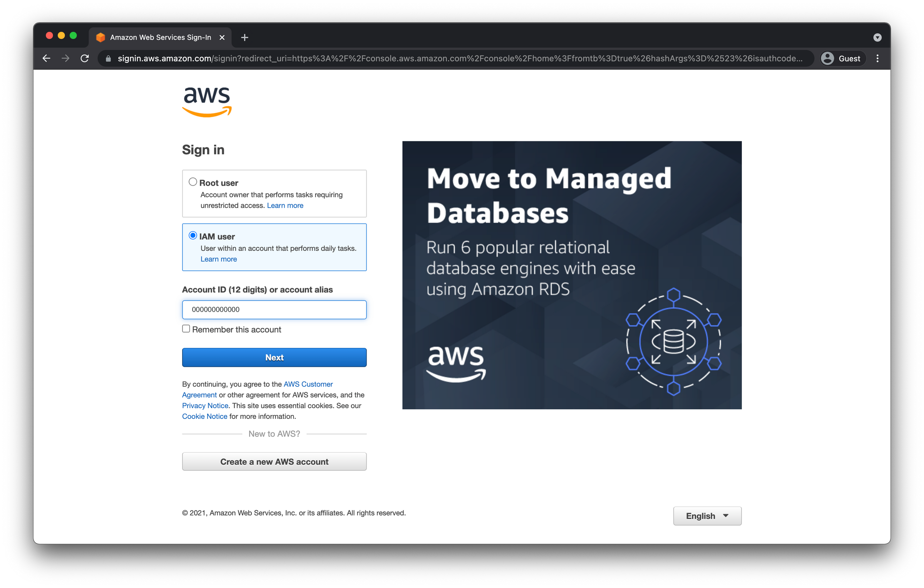The image size is (924, 588).
Task: Open the English language dropdown
Action: point(707,516)
